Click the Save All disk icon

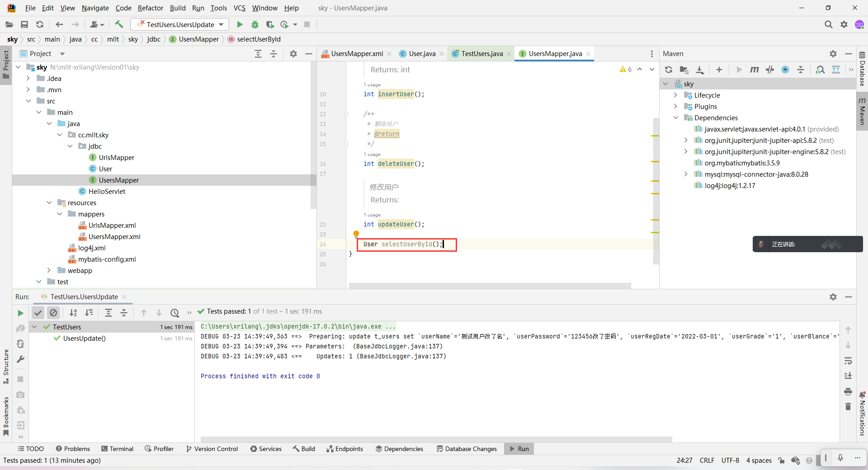[24, 24]
